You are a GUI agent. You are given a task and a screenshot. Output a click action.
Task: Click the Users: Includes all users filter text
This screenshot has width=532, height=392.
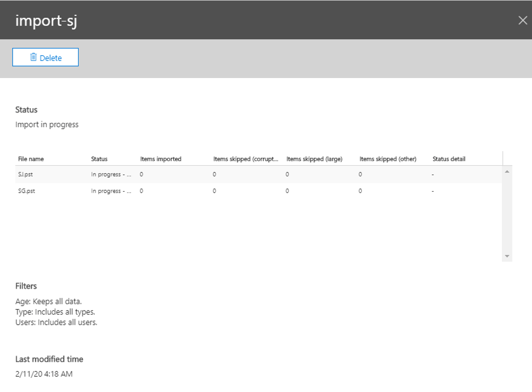56,322
